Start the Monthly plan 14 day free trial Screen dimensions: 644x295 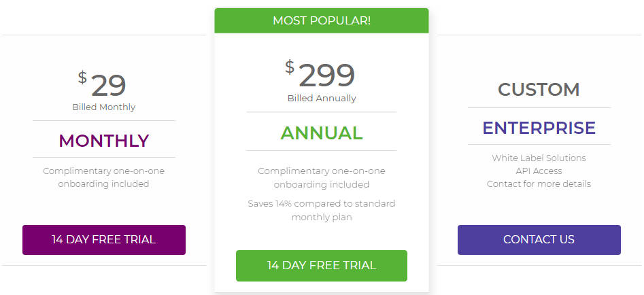[x=104, y=240]
